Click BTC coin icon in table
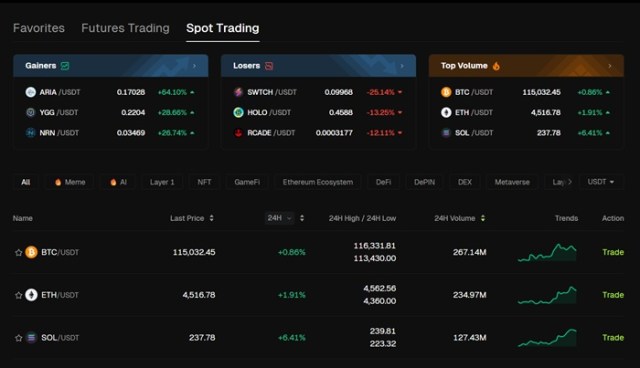 pos(31,252)
